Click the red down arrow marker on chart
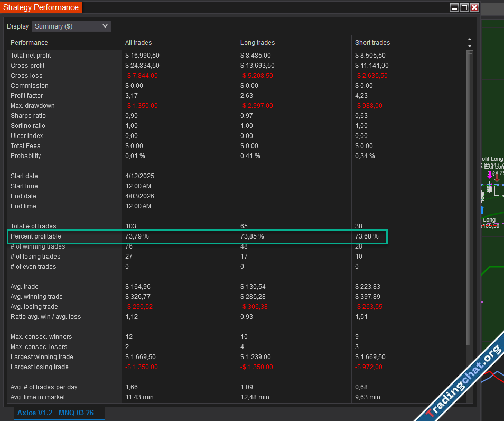This screenshot has width=504, height=421. click(497, 177)
